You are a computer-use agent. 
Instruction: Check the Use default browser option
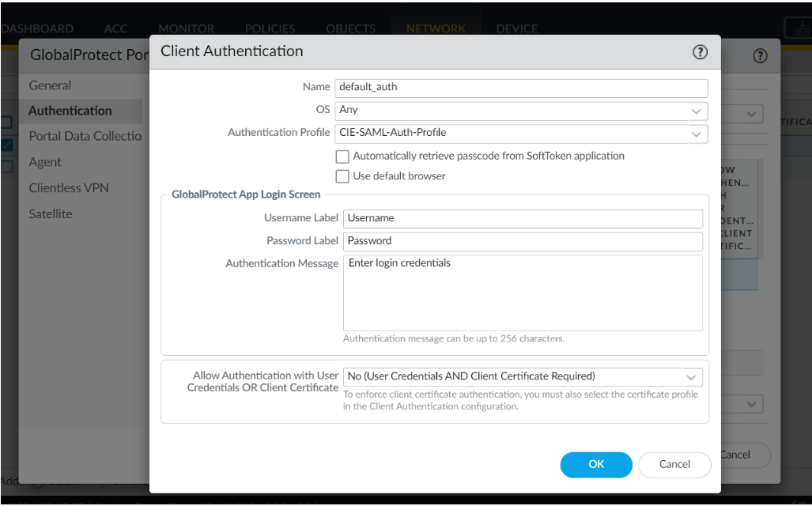(342, 176)
